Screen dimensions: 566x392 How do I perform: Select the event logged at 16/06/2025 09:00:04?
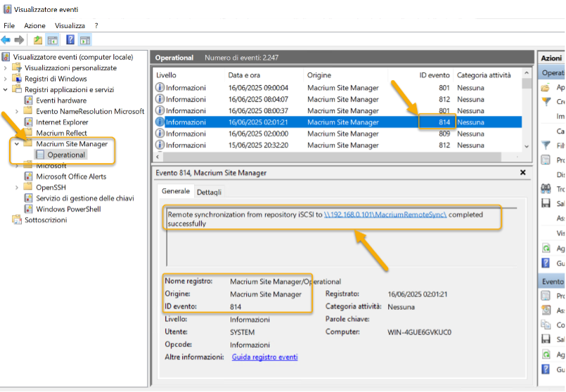338,88
